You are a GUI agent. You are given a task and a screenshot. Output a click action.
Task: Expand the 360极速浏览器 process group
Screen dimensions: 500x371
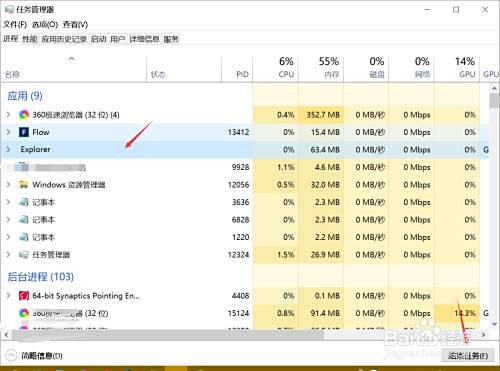[x=9, y=115]
